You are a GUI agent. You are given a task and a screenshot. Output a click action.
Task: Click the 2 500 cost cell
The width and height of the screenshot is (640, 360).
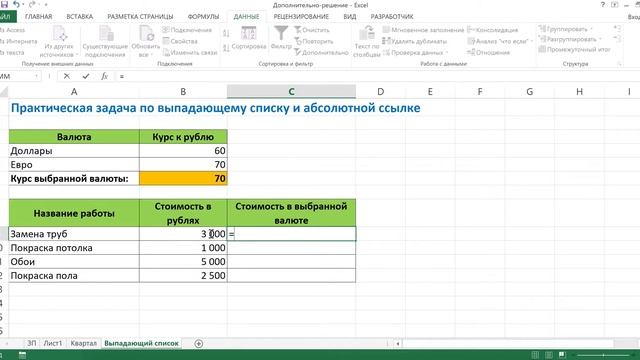click(183, 276)
